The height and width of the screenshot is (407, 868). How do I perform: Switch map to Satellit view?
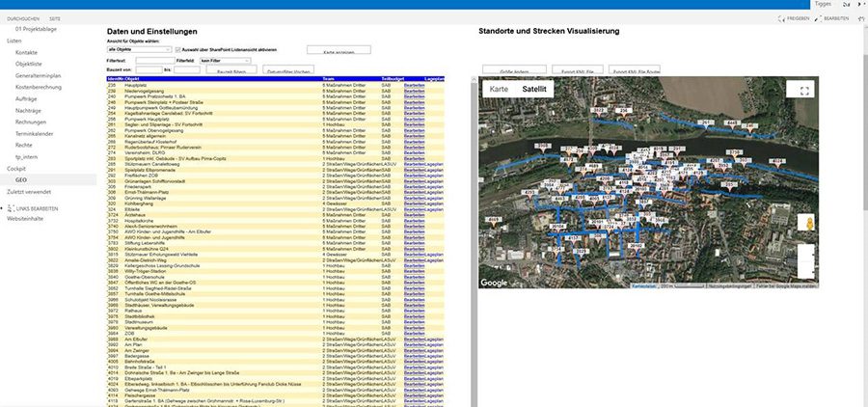click(534, 89)
